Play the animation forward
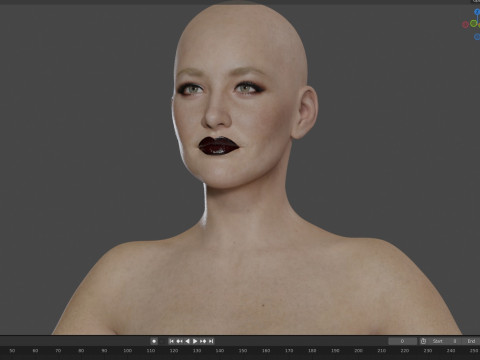480x360 pixels. tap(195, 341)
